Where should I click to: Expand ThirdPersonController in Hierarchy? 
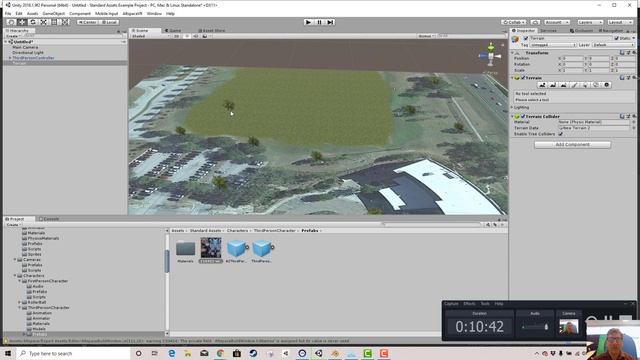tap(10, 58)
